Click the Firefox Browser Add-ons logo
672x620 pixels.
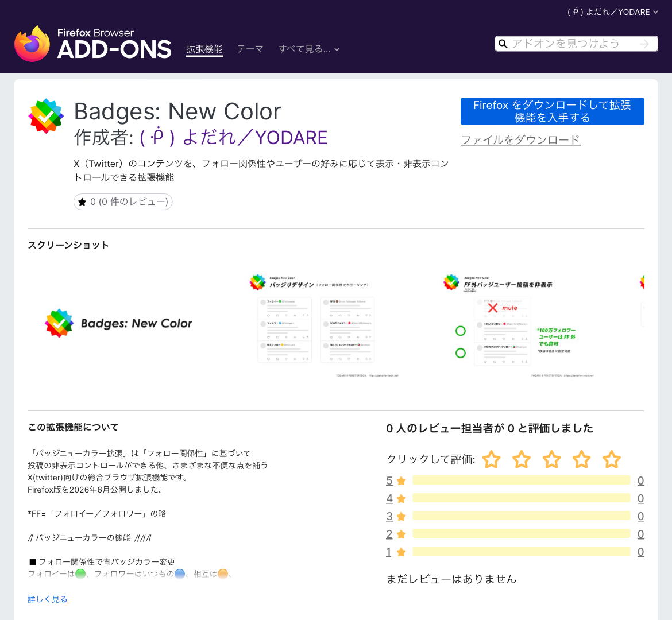[x=92, y=44]
